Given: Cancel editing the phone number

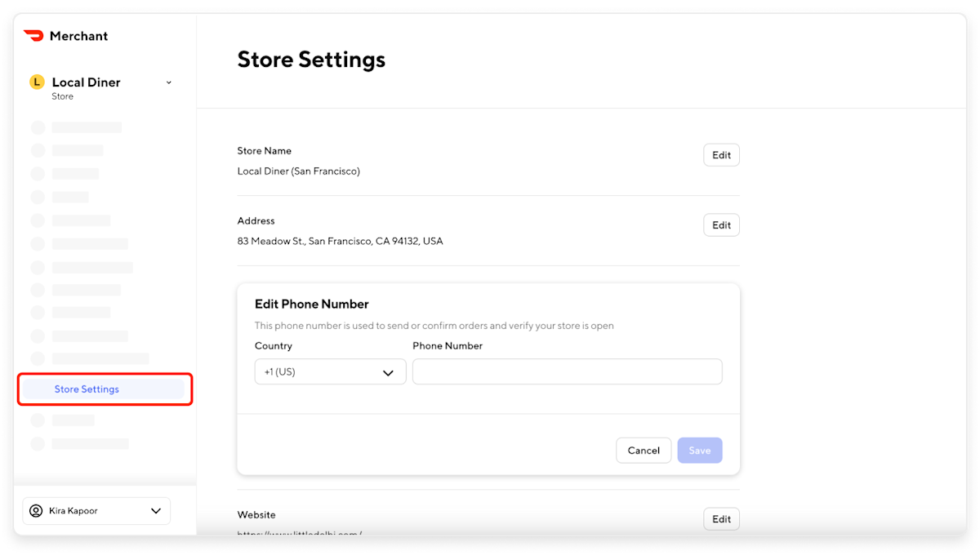Looking at the screenshot, I should [644, 451].
